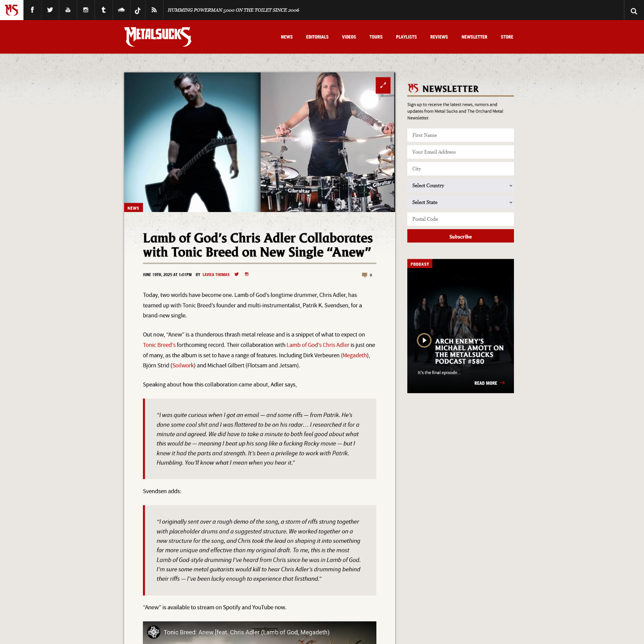Open the Twitter icon in the top bar
644x644 pixels.
(50, 10)
